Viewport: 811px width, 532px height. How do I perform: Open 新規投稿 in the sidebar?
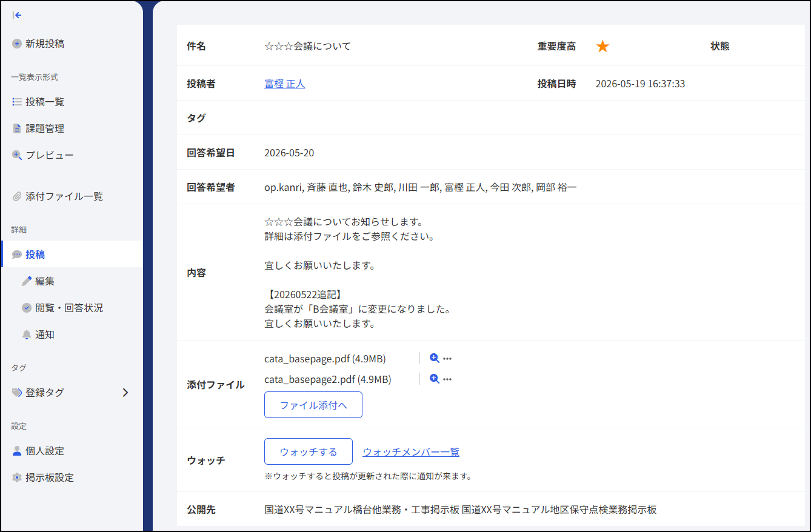pos(72,44)
